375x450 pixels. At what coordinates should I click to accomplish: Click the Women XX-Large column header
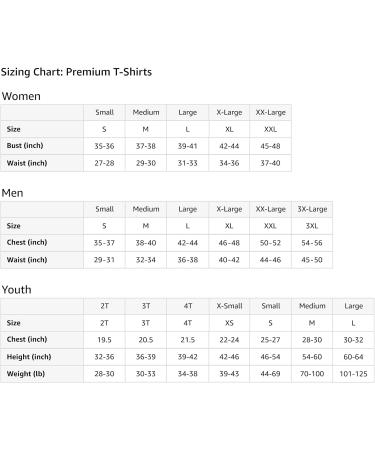point(270,112)
